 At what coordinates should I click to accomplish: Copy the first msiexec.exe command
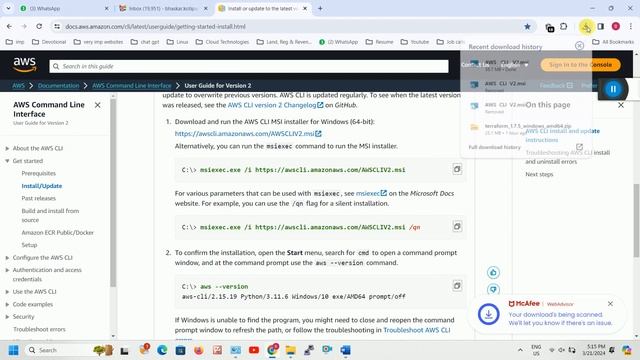click(457, 169)
